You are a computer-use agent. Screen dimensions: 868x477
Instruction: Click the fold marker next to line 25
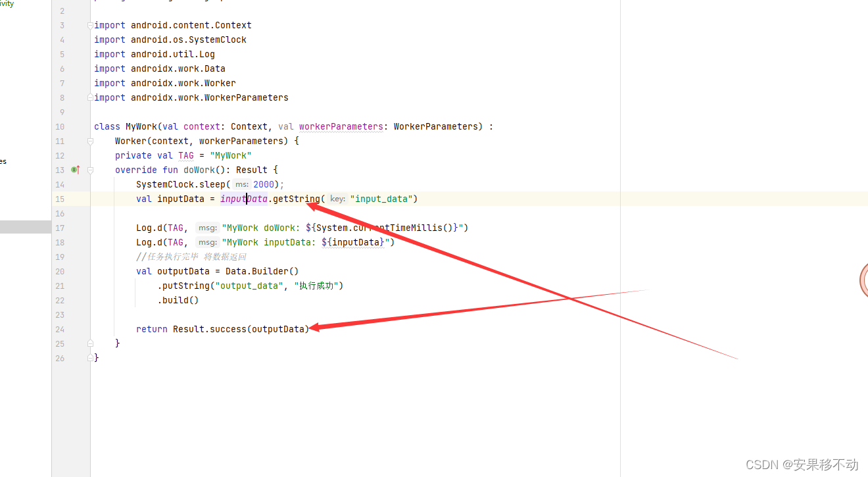(90, 343)
